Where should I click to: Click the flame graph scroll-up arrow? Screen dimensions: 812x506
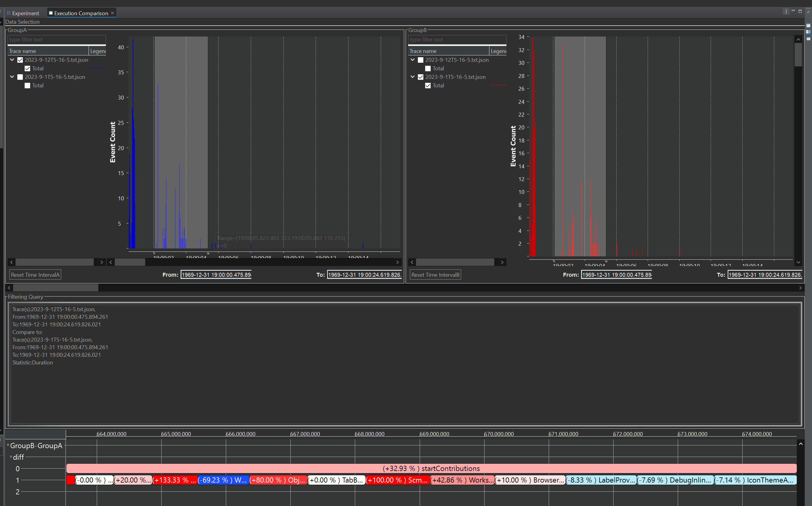pos(801,444)
